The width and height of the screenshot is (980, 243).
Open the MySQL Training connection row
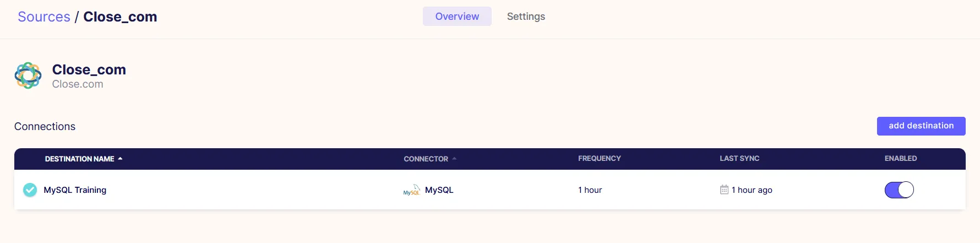point(490,190)
